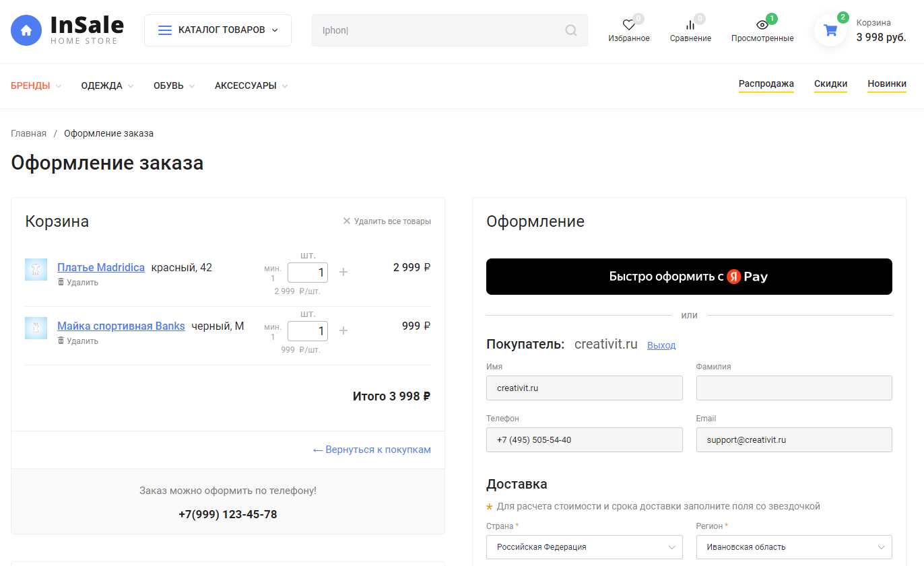Click the Выход logout link
Viewport: 924px width, 566px height.
pyautogui.click(x=661, y=345)
